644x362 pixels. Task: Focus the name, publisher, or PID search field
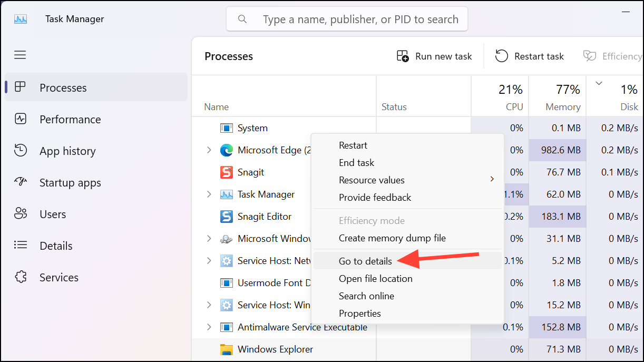pos(347,19)
